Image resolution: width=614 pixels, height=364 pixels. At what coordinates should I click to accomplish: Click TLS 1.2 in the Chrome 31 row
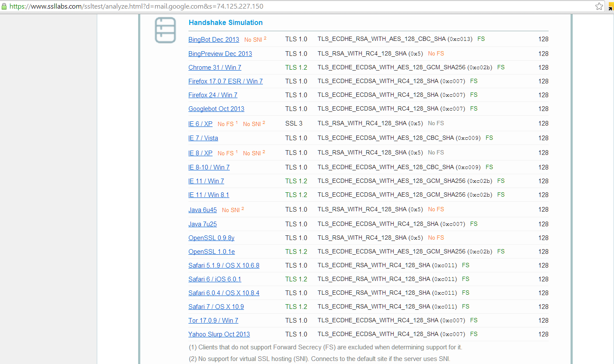[x=296, y=68]
